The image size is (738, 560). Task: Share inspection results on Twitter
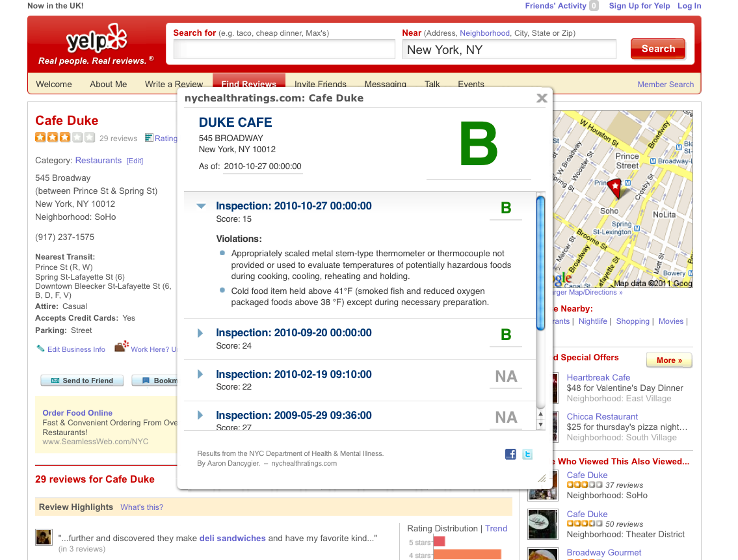[527, 454]
